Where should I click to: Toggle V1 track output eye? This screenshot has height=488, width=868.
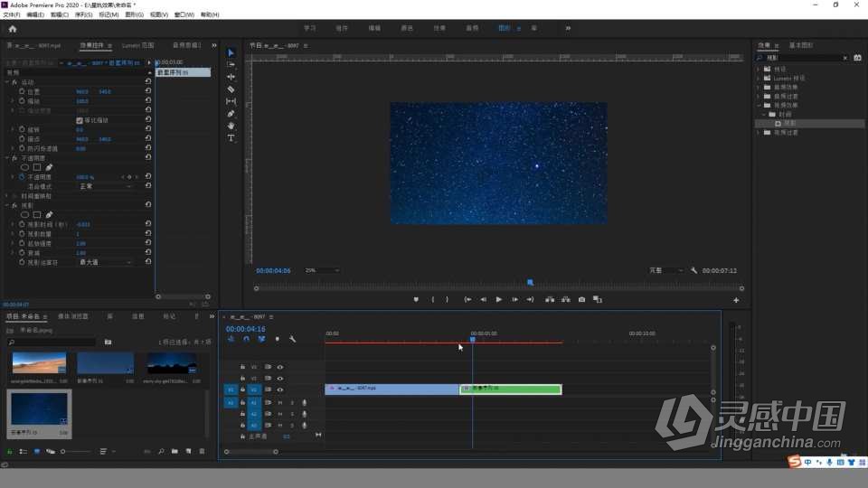point(280,389)
